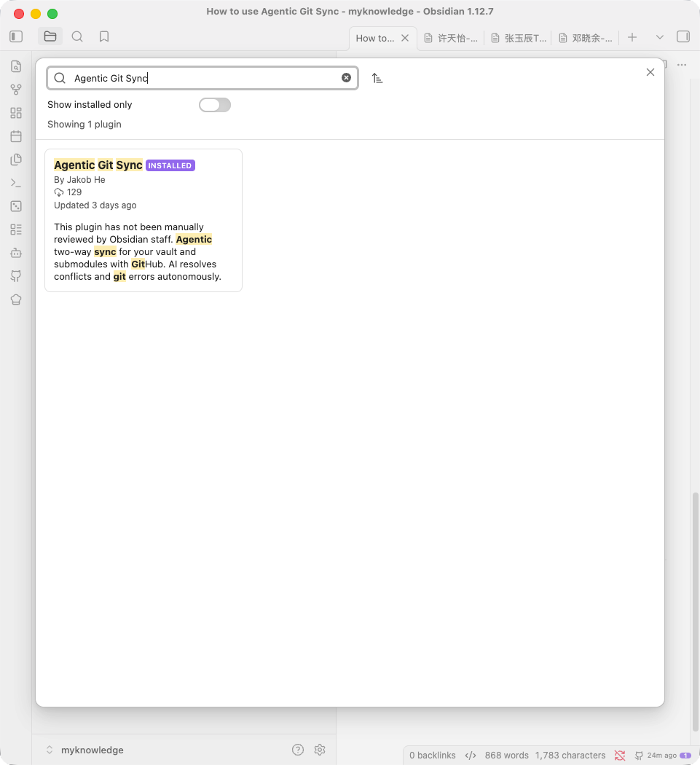Toggle the left sidebar
The width and height of the screenshot is (700, 765).
pyautogui.click(x=16, y=36)
